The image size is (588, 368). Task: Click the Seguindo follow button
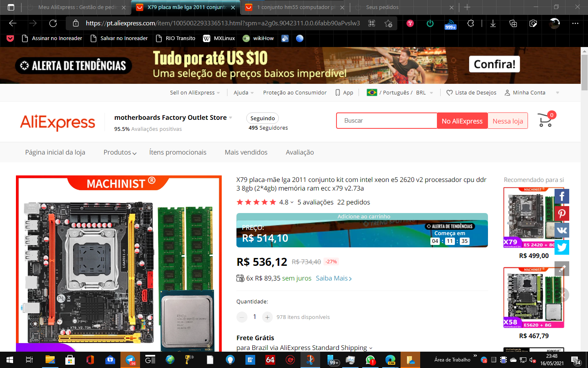[x=263, y=118]
